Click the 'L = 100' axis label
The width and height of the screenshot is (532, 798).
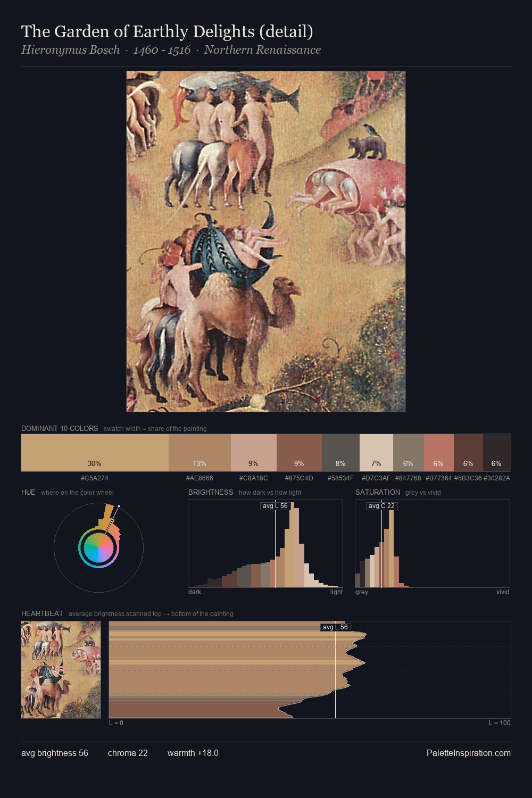pyautogui.click(x=500, y=722)
